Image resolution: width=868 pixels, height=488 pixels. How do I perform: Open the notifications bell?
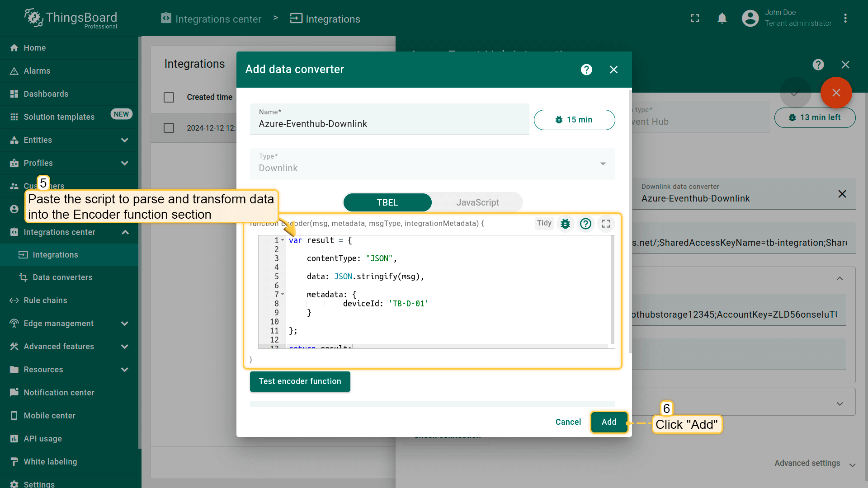point(722,19)
